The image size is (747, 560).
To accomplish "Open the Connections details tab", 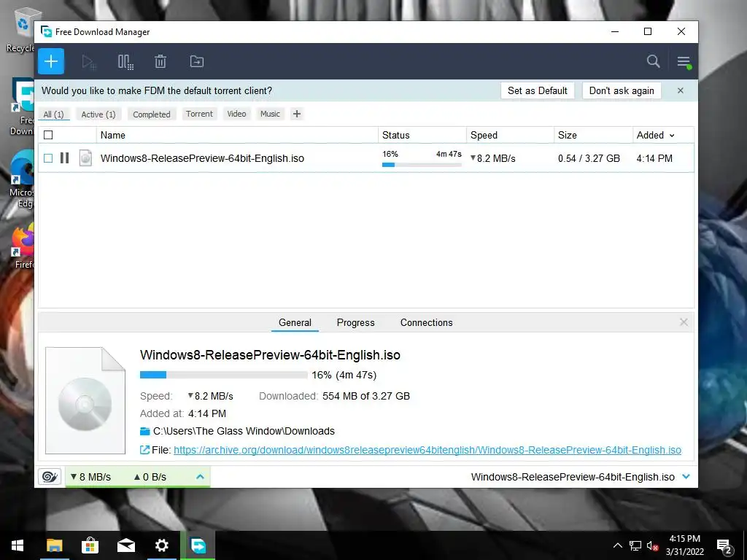I will pyautogui.click(x=426, y=323).
